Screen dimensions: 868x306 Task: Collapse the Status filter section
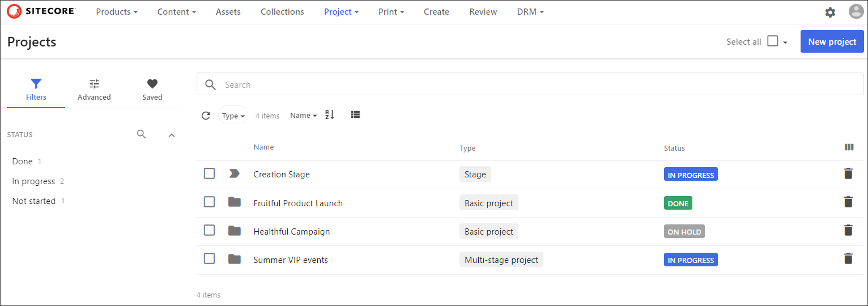(x=172, y=135)
